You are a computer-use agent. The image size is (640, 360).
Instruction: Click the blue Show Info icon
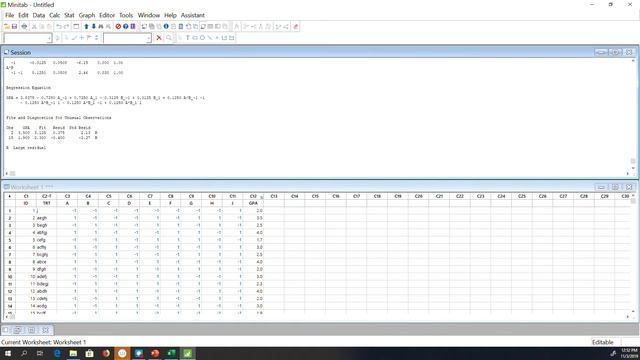166,27
